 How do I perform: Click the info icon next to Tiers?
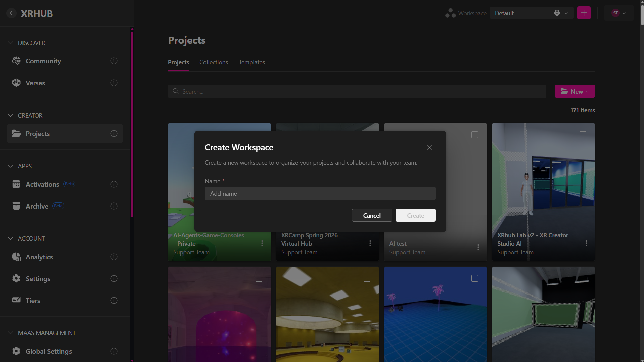tap(114, 301)
